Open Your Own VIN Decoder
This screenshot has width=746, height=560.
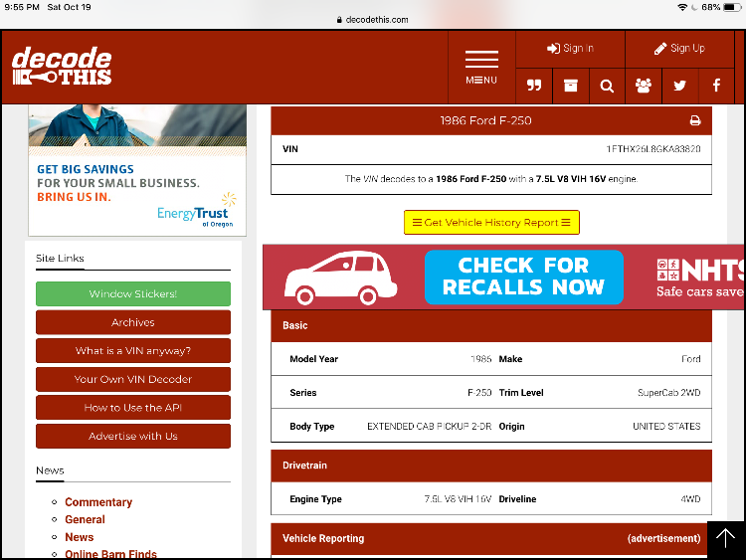(133, 379)
